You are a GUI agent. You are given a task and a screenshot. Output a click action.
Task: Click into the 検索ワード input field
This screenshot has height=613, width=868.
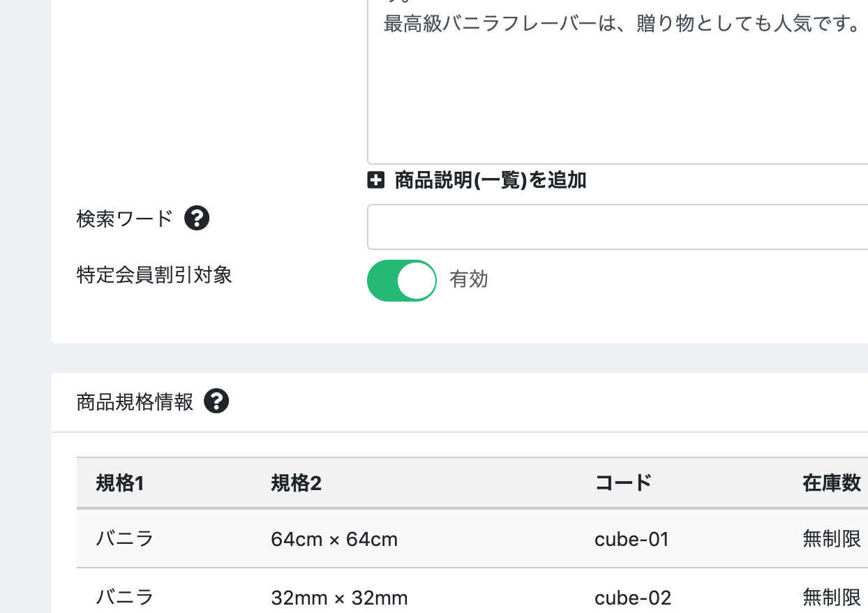(x=618, y=227)
